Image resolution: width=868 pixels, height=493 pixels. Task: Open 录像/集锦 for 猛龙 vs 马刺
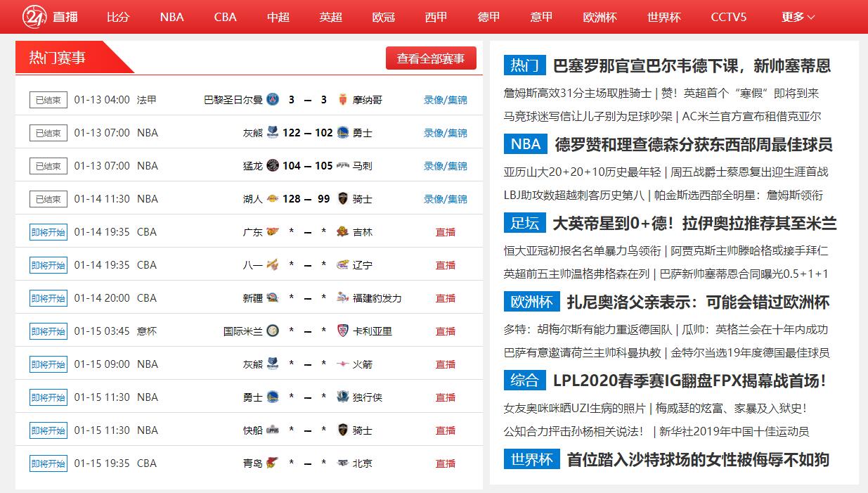pos(446,166)
